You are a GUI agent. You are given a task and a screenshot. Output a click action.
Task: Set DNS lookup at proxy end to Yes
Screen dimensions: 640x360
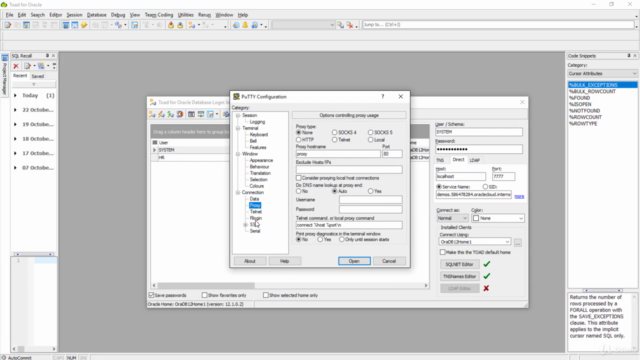[x=370, y=191]
